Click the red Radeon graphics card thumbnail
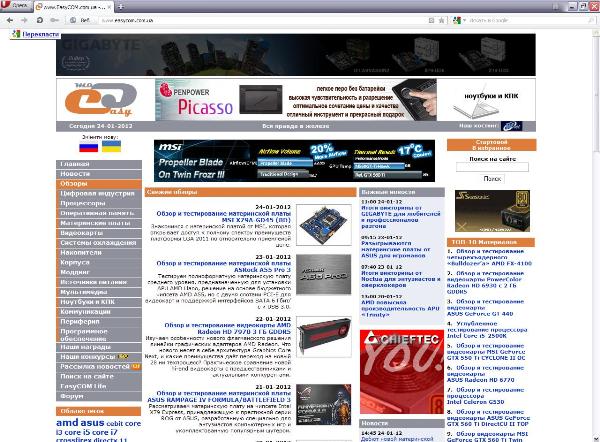Screen dimensions: 600x442 (x=324, y=337)
